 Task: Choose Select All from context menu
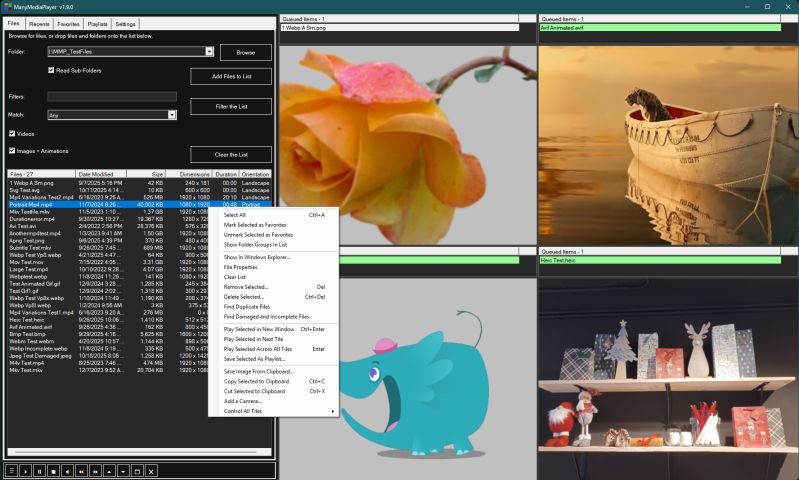click(274, 215)
